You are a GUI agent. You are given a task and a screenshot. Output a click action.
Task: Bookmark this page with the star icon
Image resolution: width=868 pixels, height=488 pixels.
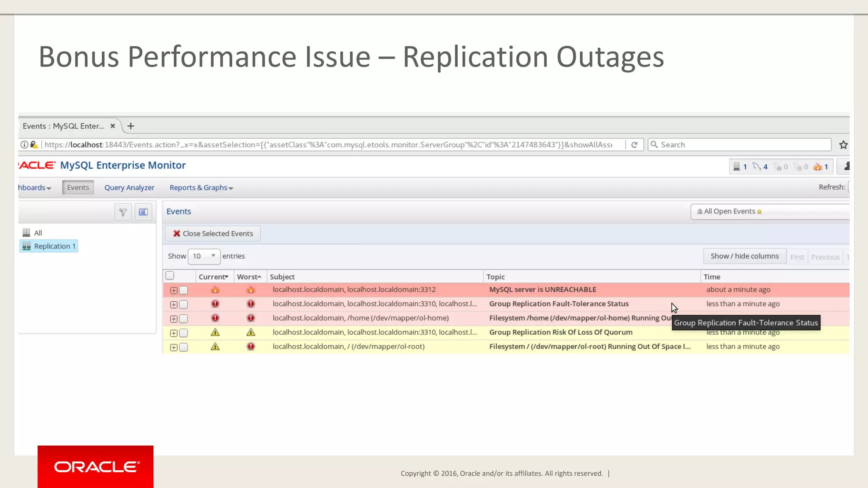[843, 145]
